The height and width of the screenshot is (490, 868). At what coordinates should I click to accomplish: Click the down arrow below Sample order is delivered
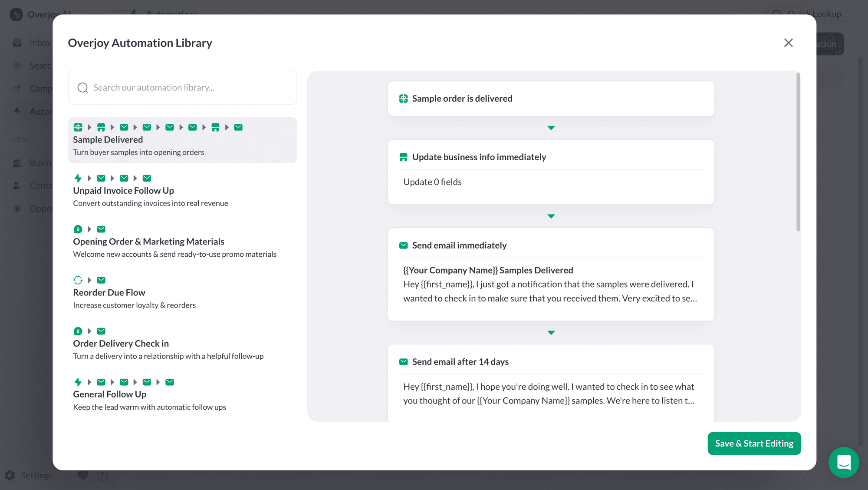pyautogui.click(x=551, y=128)
